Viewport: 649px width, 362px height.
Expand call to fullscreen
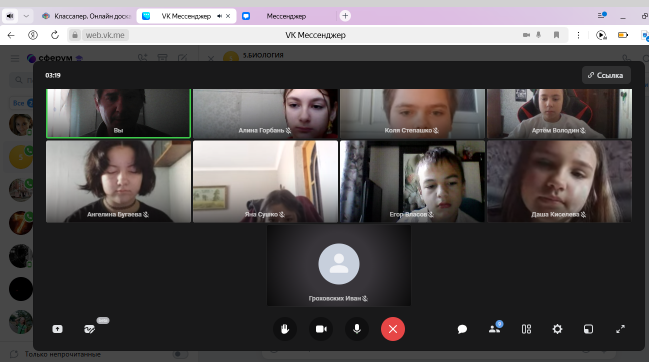(620, 329)
